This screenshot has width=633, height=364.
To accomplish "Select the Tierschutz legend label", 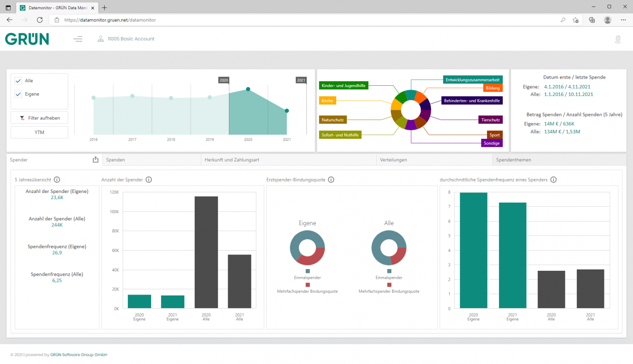I will [491, 120].
